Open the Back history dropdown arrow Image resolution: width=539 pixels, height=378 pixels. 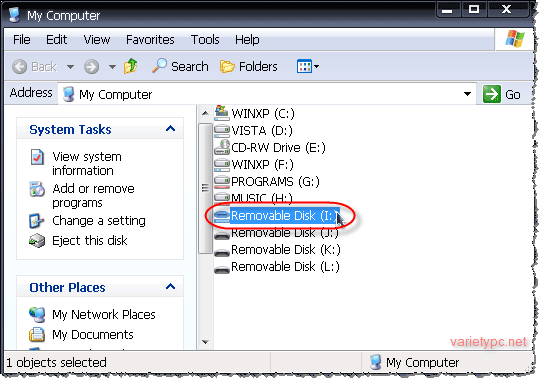pyautogui.click(x=70, y=67)
